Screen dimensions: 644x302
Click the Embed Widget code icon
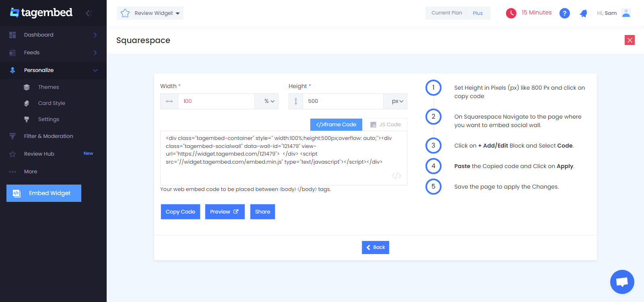click(x=17, y=193)
